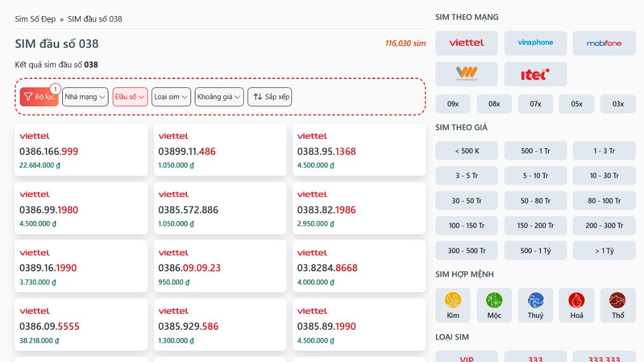Select price range 10 - 30 Tr

[x=604, y=175]
